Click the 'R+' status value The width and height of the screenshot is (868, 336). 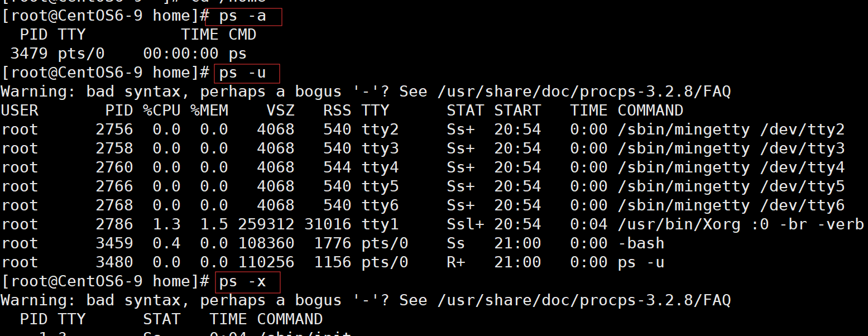[x=455, y=262]
